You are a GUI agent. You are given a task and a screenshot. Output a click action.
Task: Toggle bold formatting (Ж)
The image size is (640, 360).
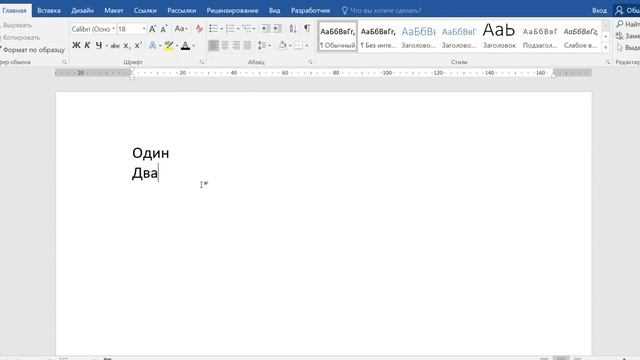(x=76, y=45)
